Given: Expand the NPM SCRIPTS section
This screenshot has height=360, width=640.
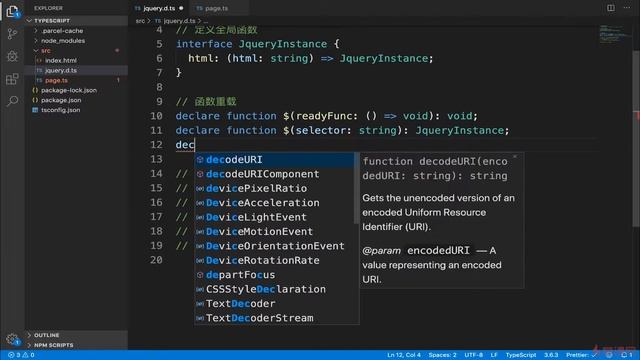Looking at the screenshot, I should pyautogui.click(x=53, y=345).
